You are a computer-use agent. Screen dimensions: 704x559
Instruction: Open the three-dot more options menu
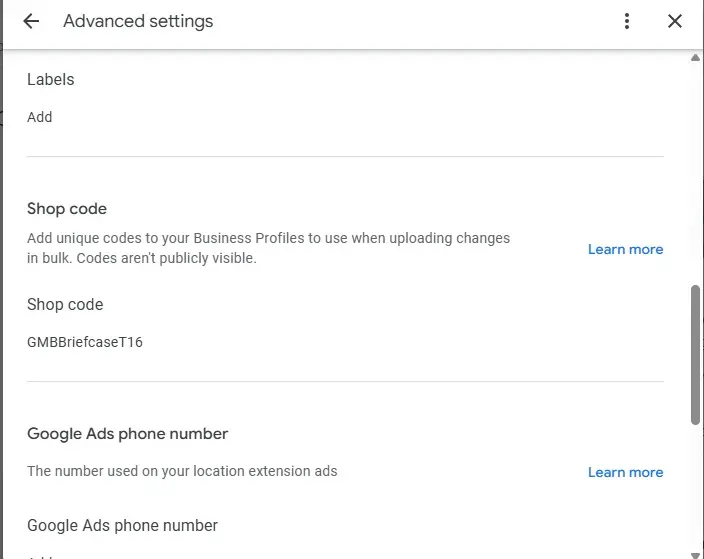627,21
